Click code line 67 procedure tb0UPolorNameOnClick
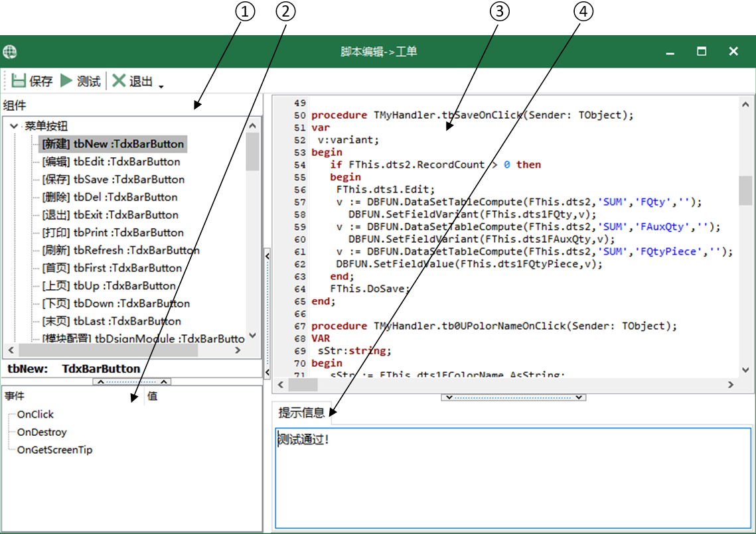The width and height of the screenshot is (756, 534). coord(494,326)
